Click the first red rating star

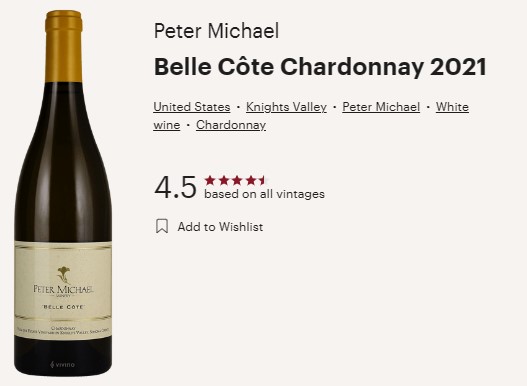210,181
